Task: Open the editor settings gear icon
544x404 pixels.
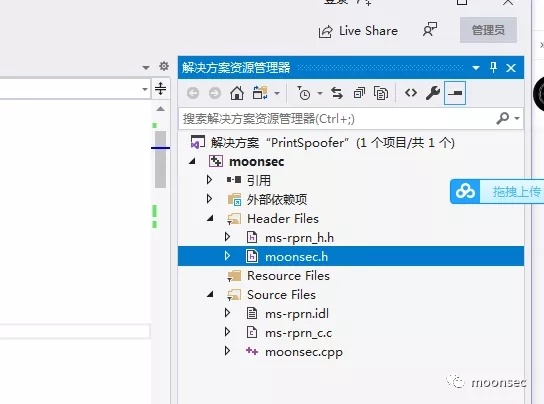Action: tap(164, 66)
